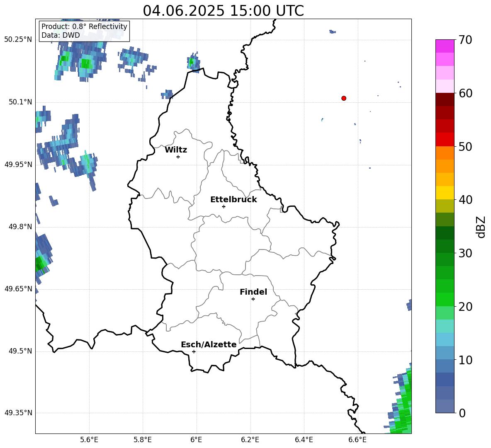Click the Ettelbruck city label
The height and width of the screenshot is (448, 491).
click(x=233, y=200)
